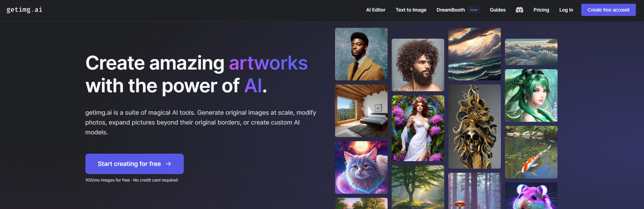Screen dimensions: 644x209
Task: Open the Discord icon link
Action: (x=519, y=10)
